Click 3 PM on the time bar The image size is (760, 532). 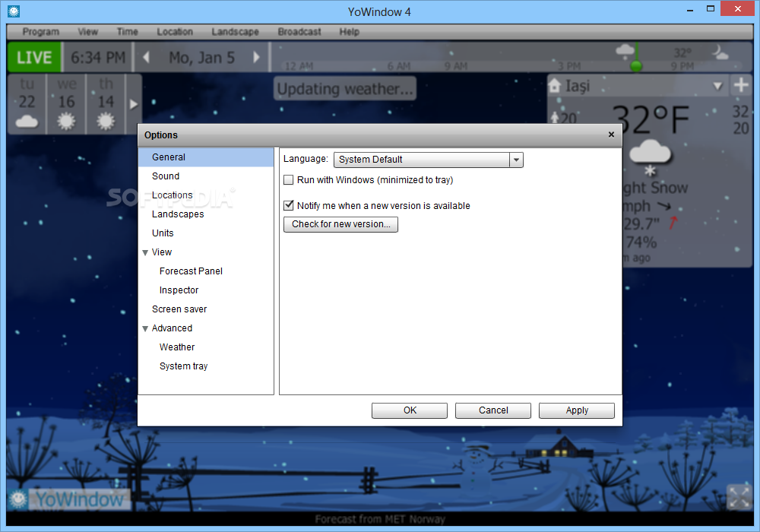point(569,66)
